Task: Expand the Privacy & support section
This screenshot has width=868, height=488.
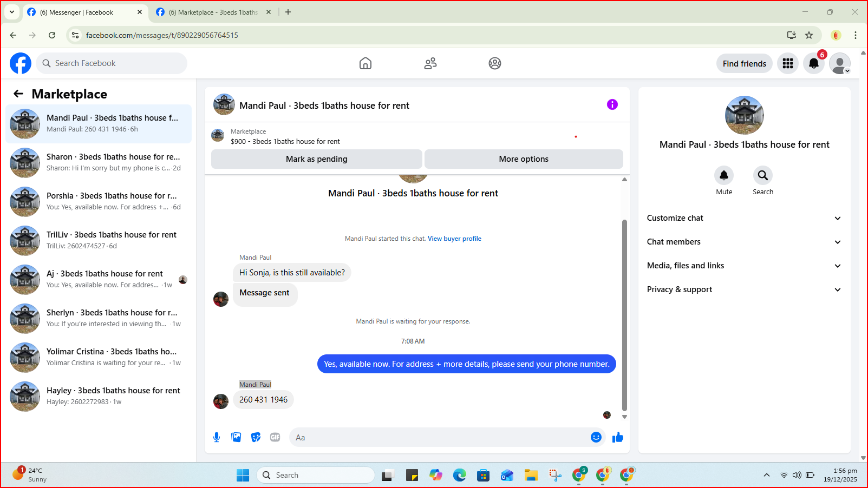Action: tap(745, 289)
